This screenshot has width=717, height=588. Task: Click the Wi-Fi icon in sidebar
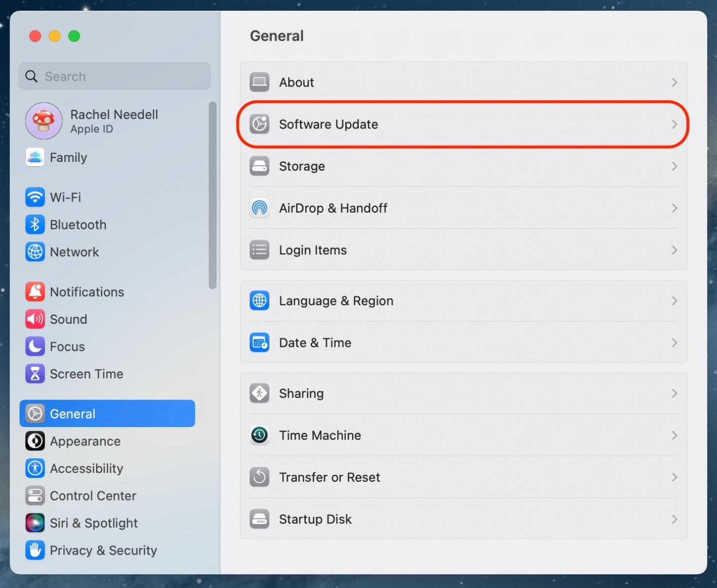click(x=35, y=197)
